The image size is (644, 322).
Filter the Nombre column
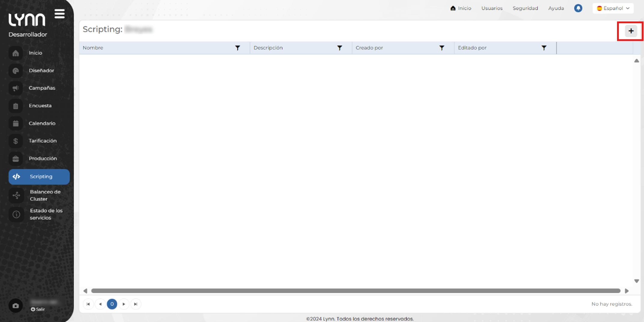click(x=237, y=48)
